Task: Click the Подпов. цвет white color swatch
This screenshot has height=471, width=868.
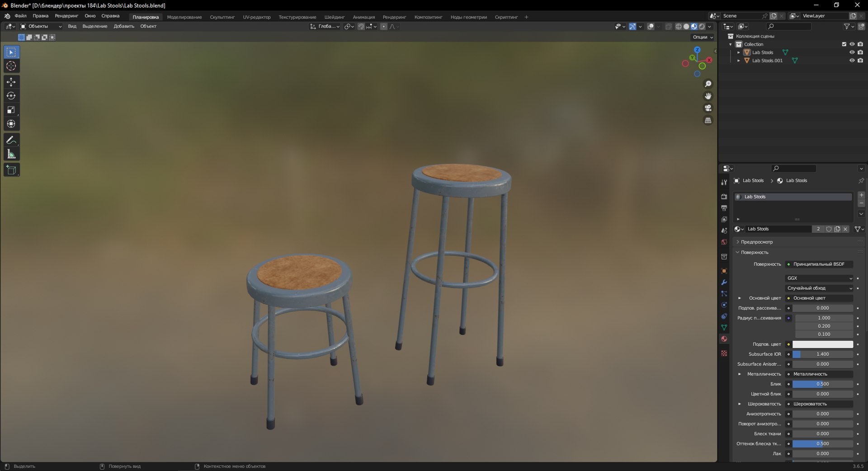Action: pyautogui.click(x=823, y=344)
